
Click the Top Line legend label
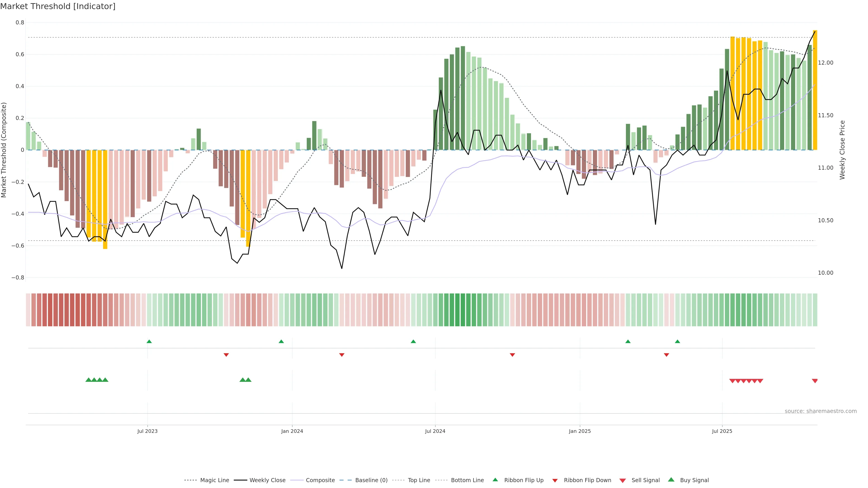pyautogui.click(x=419, y=480)
